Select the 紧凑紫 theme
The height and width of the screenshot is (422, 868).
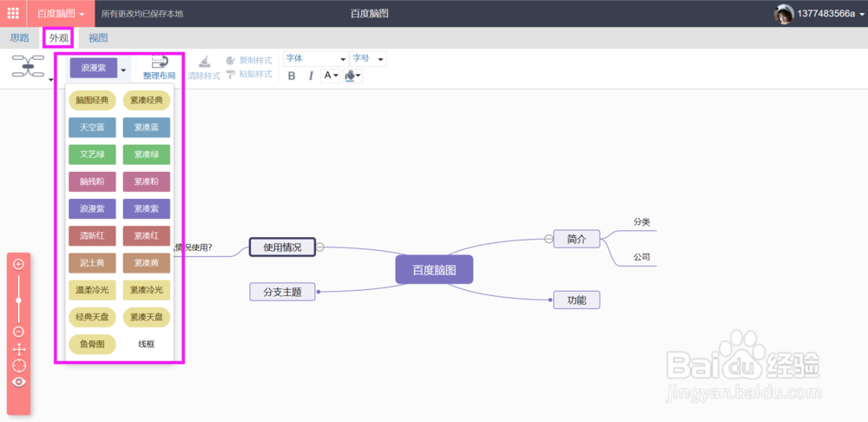tap(147, 208)
